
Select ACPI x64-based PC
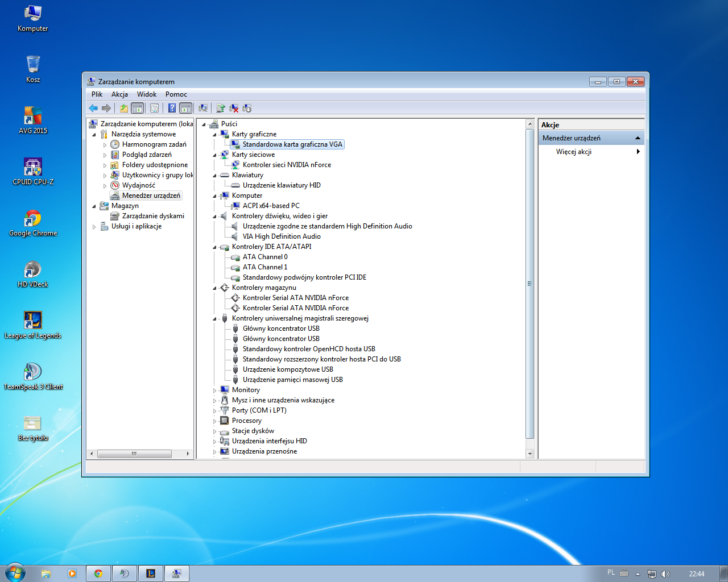(271, 206)
